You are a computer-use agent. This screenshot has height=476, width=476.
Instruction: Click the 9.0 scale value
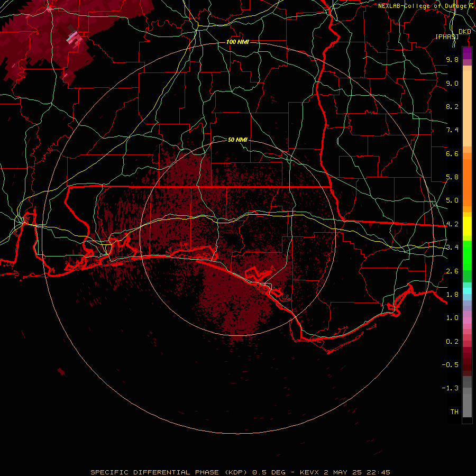point(452,83)
